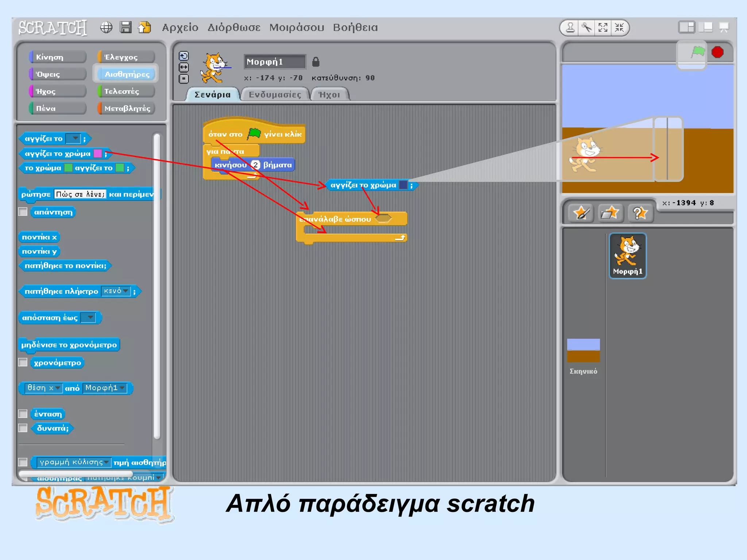The width and height of the screenshot is (747, 560).
Task: Switch to the Σενάρια tab
Action: (x=212, y=94)
